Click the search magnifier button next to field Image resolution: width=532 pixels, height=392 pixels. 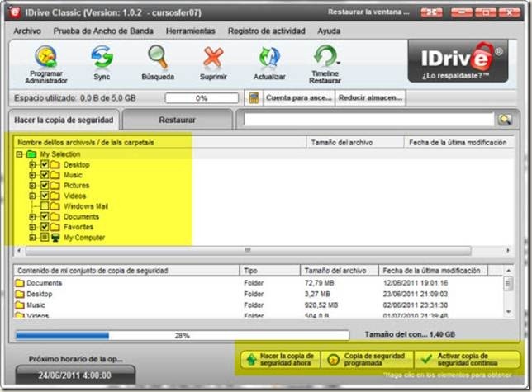click(505, 120)
